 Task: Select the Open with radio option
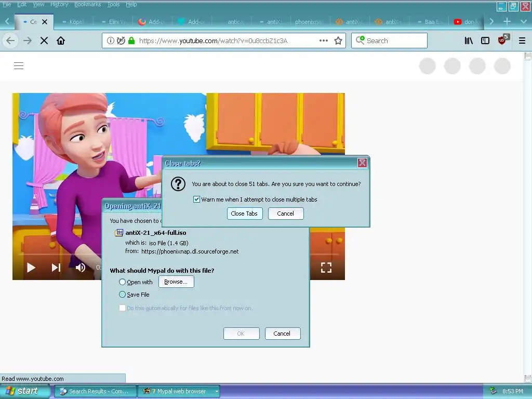(122, 282)
